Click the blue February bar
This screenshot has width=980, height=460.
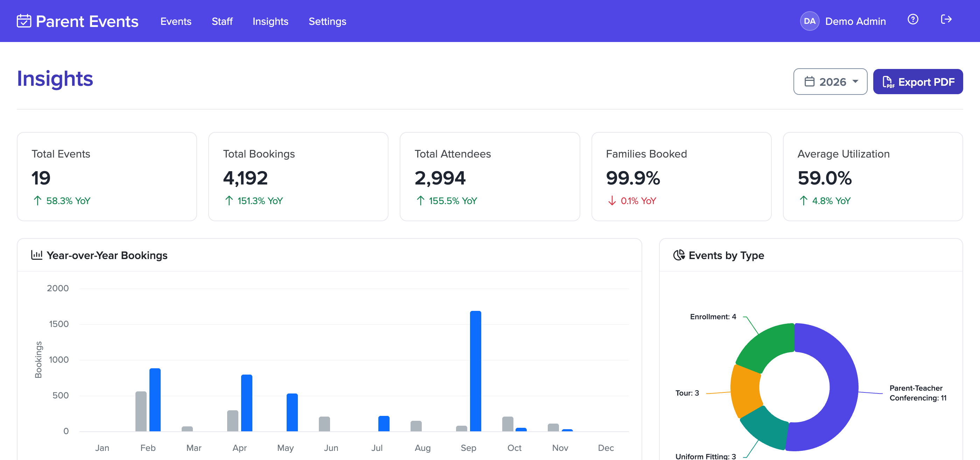tap(155, 399)
